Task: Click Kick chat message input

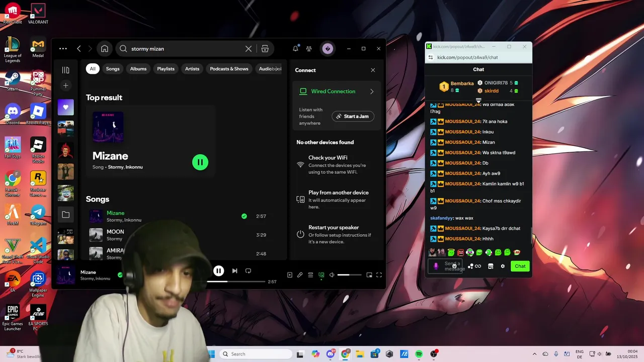Action: point(445,266)
